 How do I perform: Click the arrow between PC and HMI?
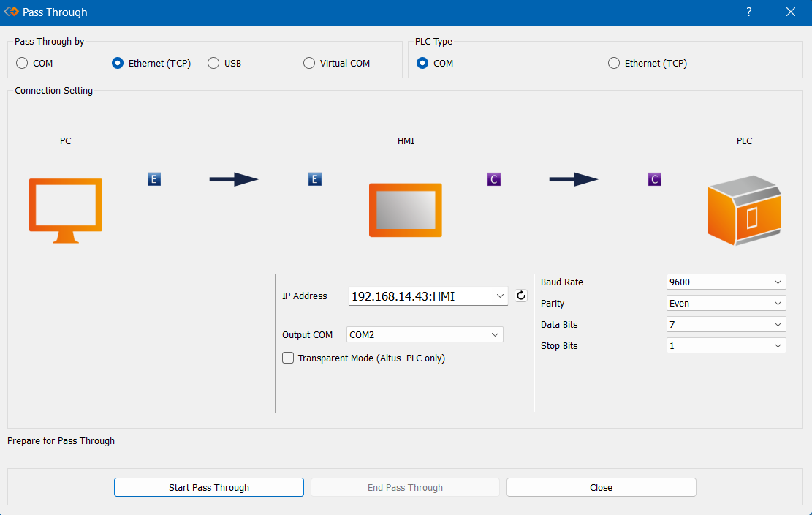pos(234,179)
